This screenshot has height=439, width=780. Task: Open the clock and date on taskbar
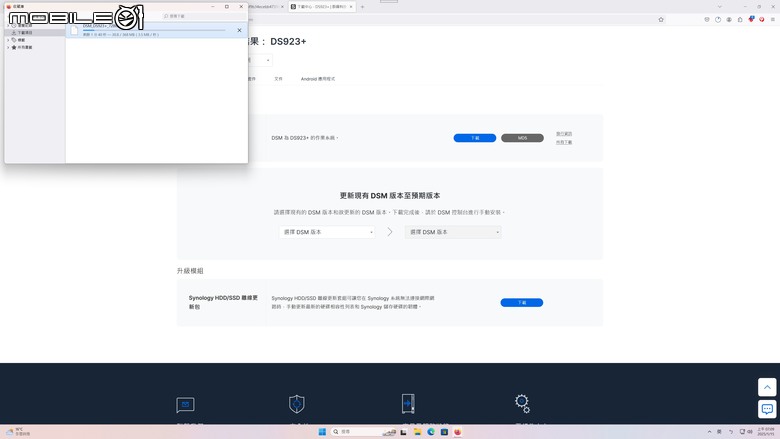click(766, 432)
